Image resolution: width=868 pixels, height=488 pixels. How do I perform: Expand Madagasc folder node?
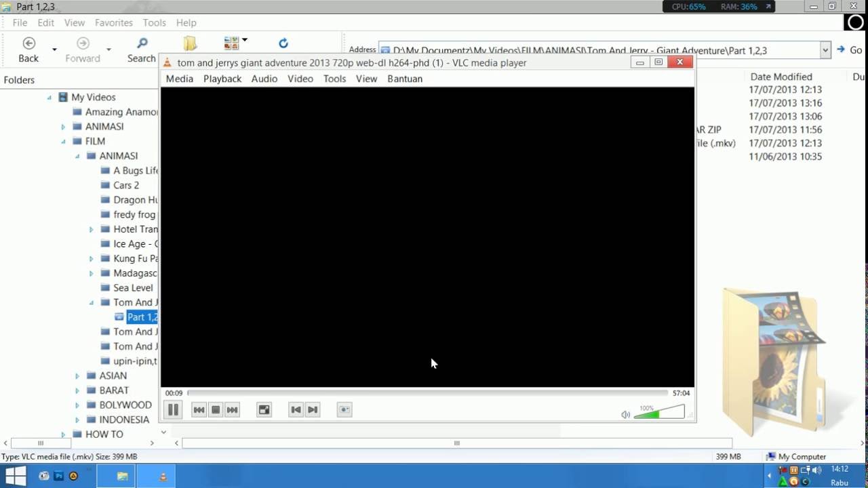click(92, 274)
